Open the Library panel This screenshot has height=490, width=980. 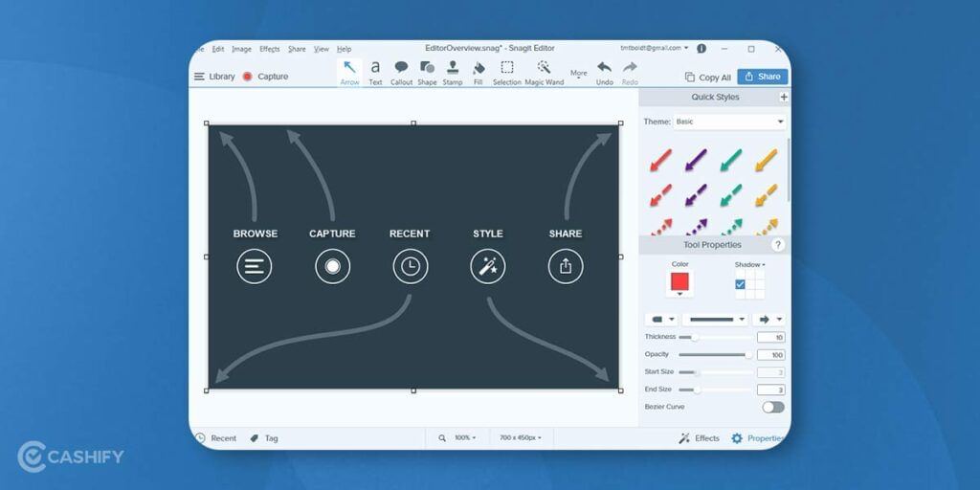point(214,77)
